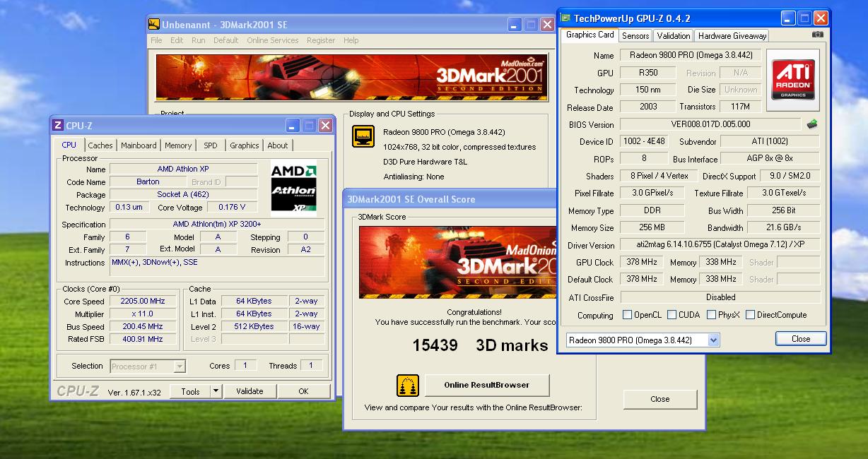Open the Help menu in 3DMark2001

351,40
